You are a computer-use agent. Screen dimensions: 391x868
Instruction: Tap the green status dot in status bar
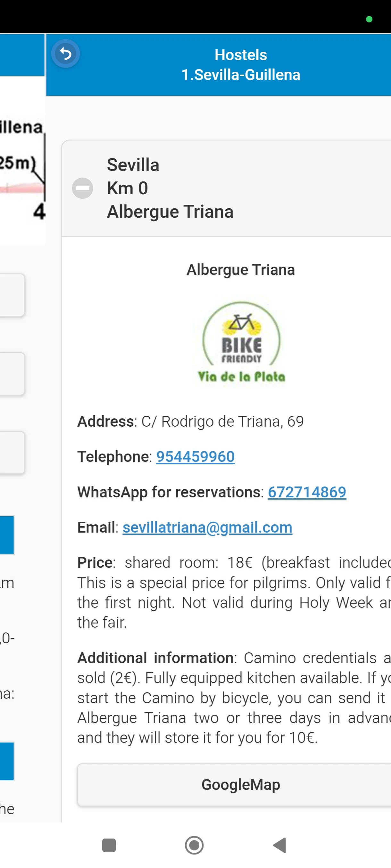[x=369, y=19]
